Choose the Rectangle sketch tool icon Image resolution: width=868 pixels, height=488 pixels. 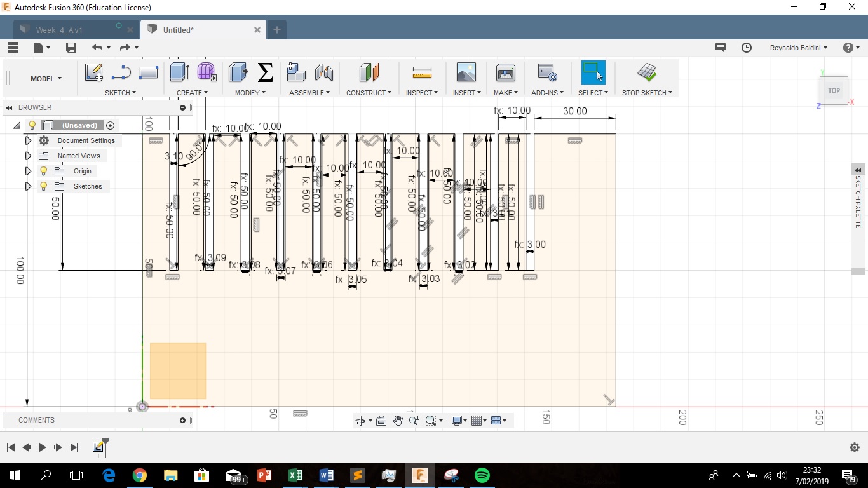(148, 72)
